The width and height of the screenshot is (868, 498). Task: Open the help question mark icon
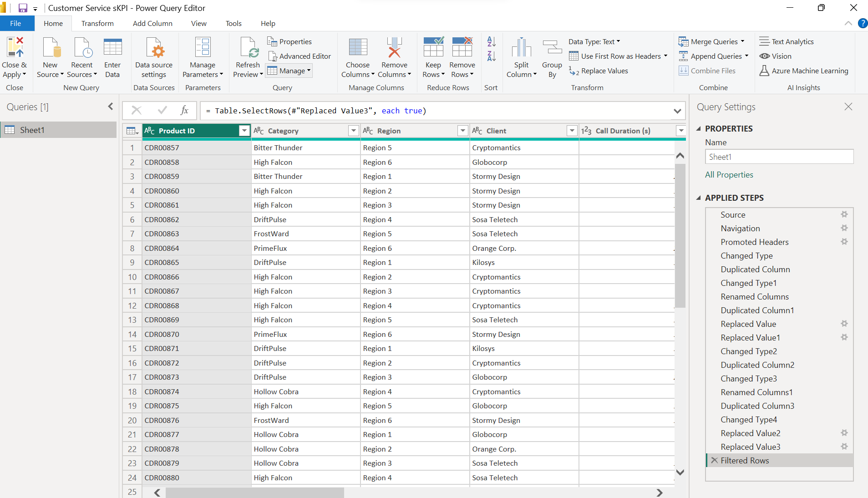point(862,23)
